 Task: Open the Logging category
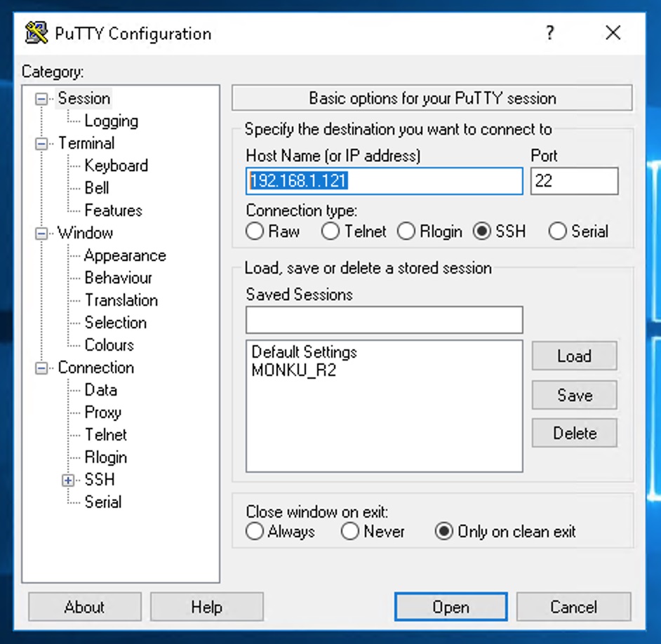tap(111, 121)
